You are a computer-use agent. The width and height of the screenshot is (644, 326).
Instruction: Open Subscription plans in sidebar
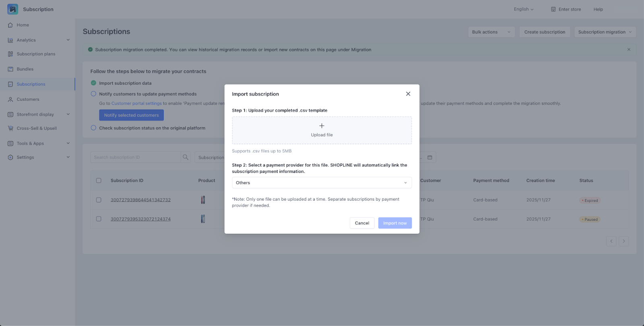pyautogui.click(x=36, y=54)
